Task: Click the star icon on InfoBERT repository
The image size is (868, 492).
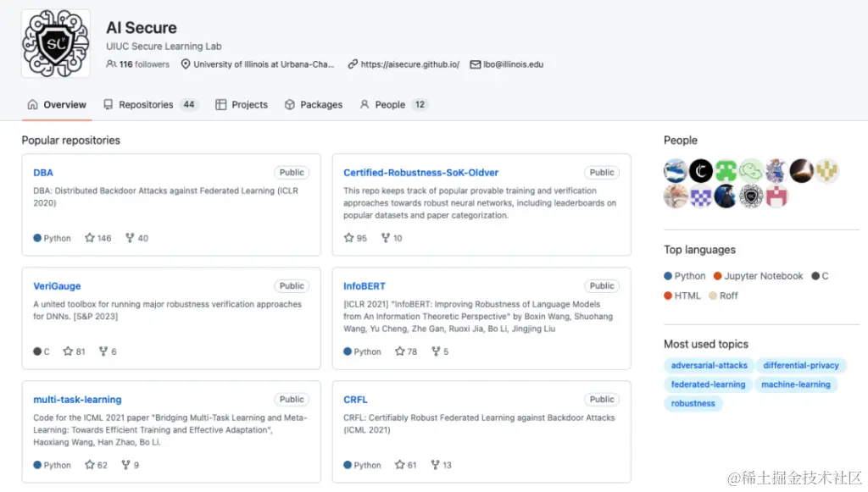Action: (x=400, y=351)
